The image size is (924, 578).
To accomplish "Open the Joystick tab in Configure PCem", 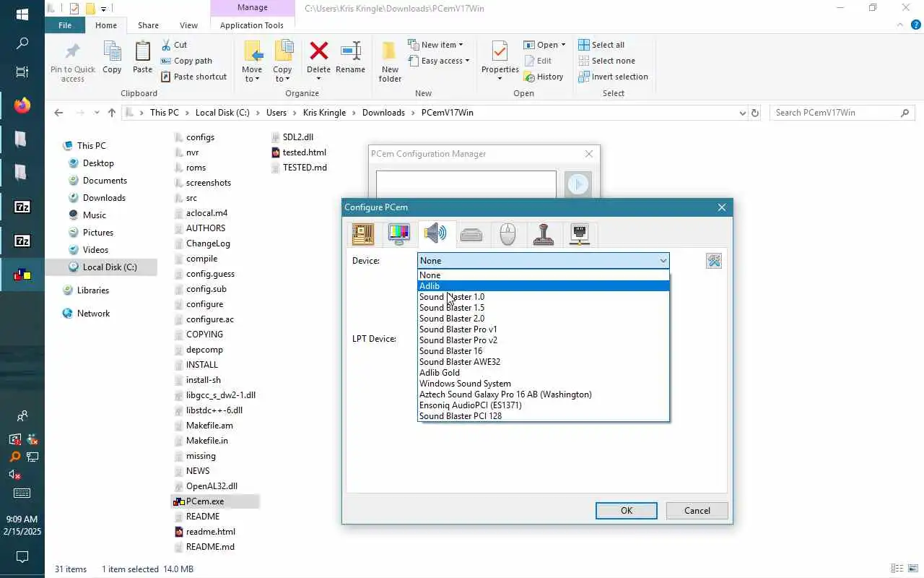I will tap(544, 233).
